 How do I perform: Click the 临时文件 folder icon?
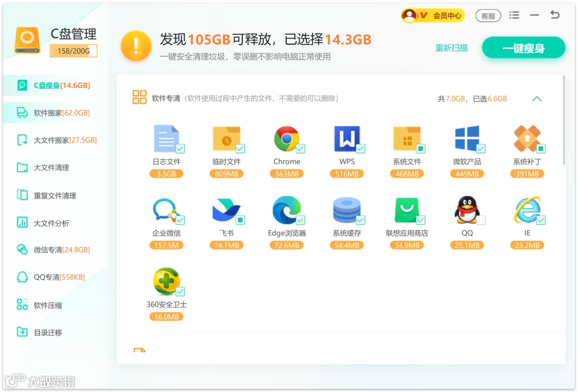(226, 139)
